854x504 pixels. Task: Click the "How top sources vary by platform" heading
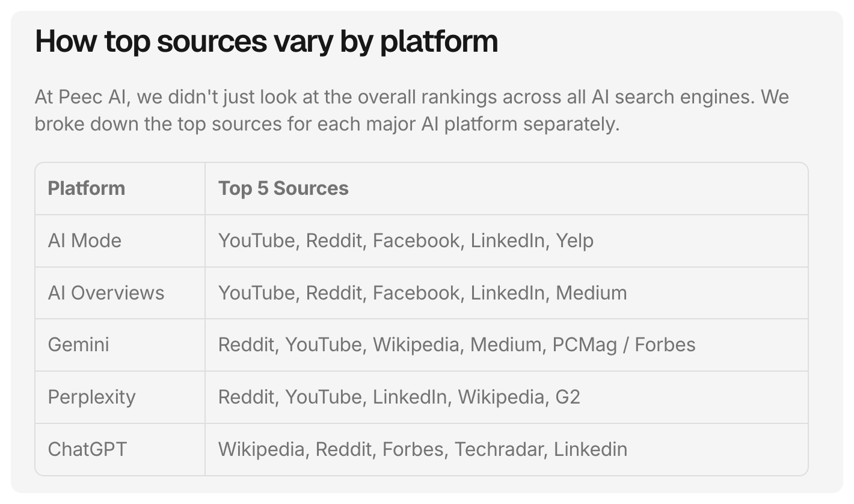point(266,41)
